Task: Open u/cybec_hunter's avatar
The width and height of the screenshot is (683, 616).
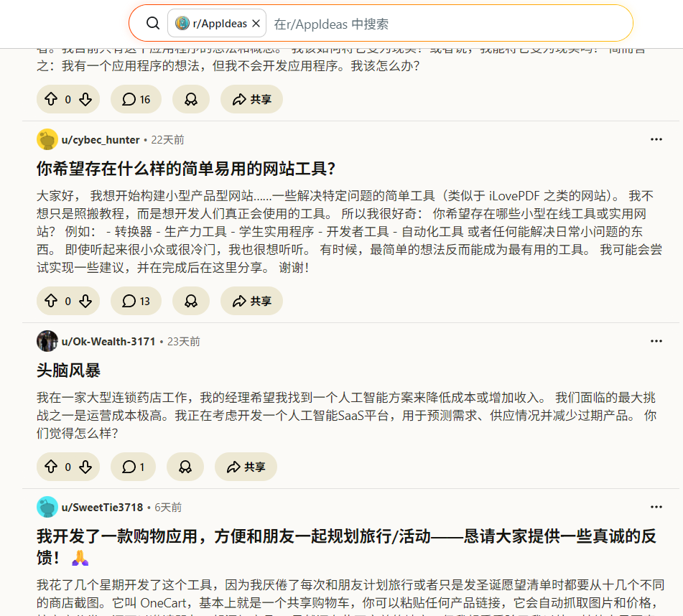Action: tap(47, 140)
